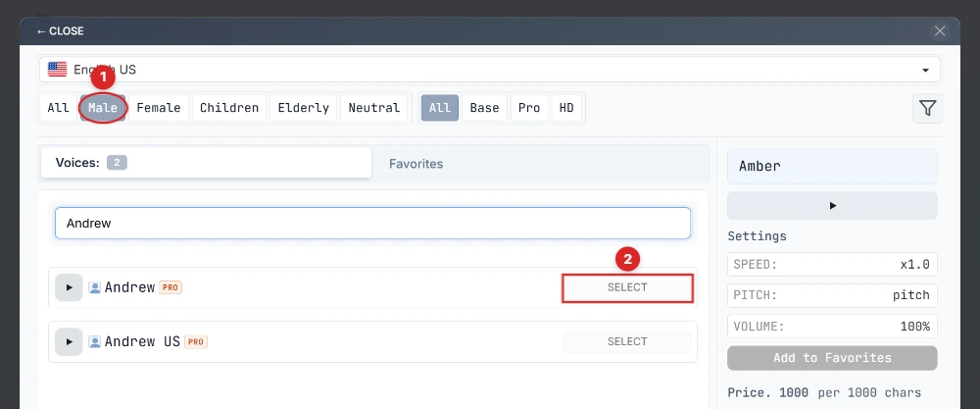Switch to the Favorites tab

click(416, 164)
